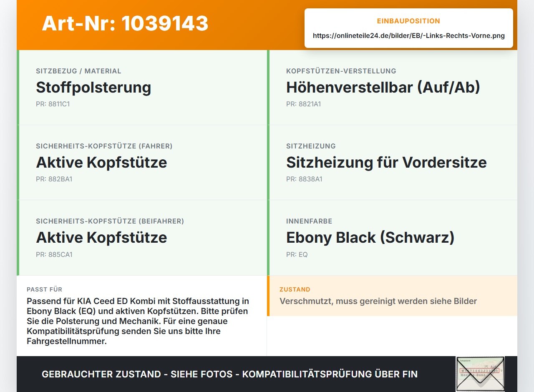Viewport: 534px width, 392px height.
Task: Select Ebony Black (Schwarz) value
Action: (370, 238)
